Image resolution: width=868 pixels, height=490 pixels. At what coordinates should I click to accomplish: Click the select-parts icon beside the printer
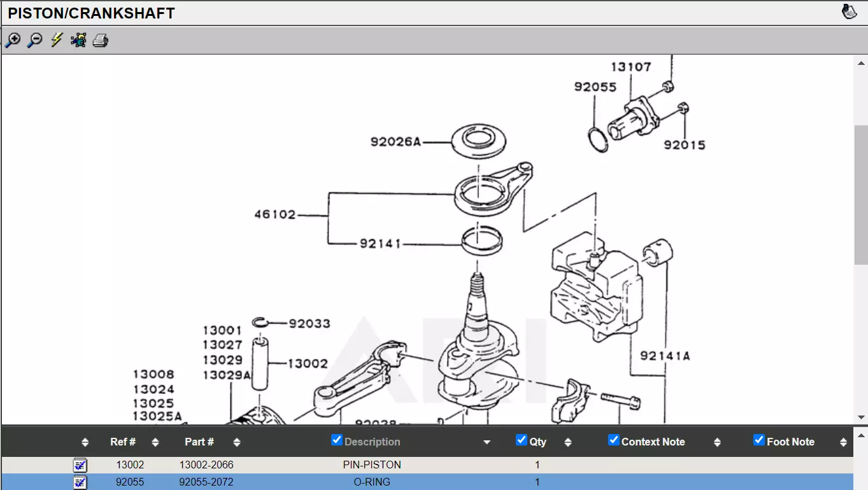(x=78, y=41)
